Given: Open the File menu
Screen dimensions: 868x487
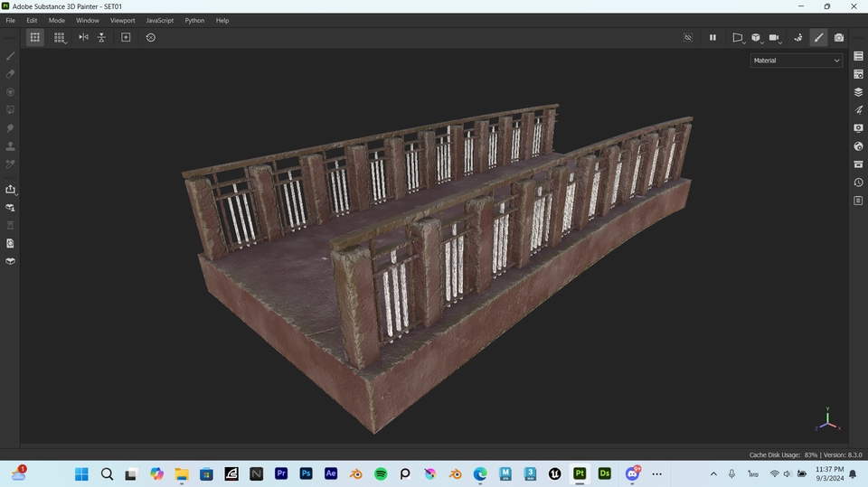Looking at the screenshot, I should tap(11, 21).
